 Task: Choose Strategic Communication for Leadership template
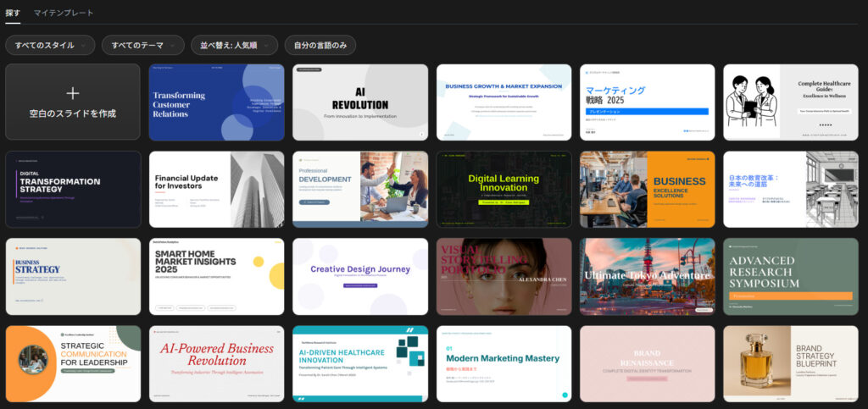(73, 363)
